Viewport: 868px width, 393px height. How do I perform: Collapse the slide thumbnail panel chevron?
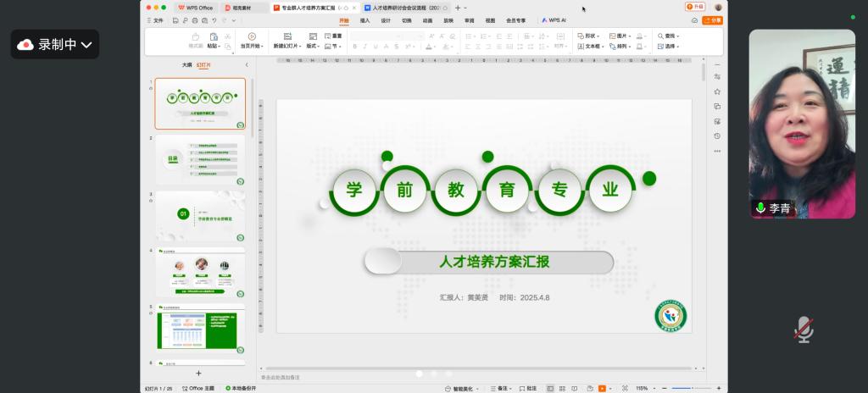coord(247,64)
